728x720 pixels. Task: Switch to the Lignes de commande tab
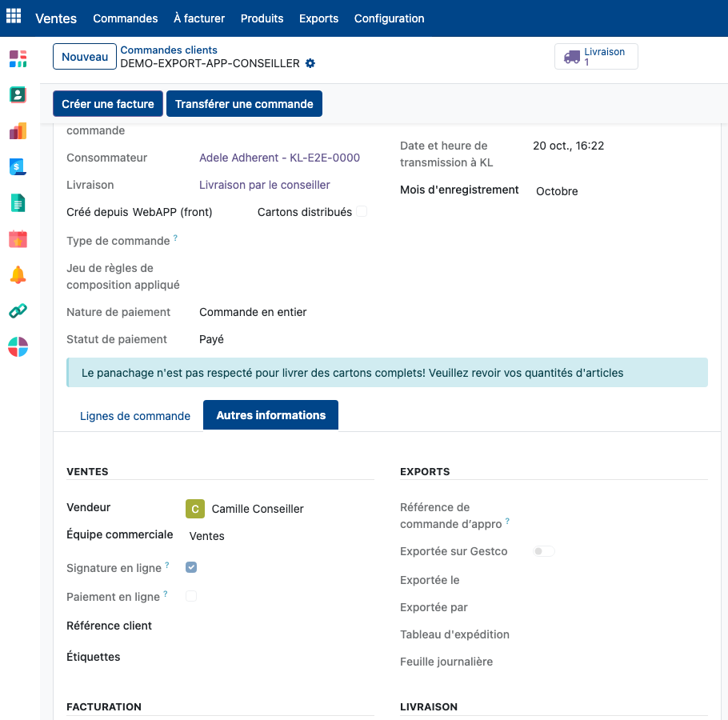point(135,415)
